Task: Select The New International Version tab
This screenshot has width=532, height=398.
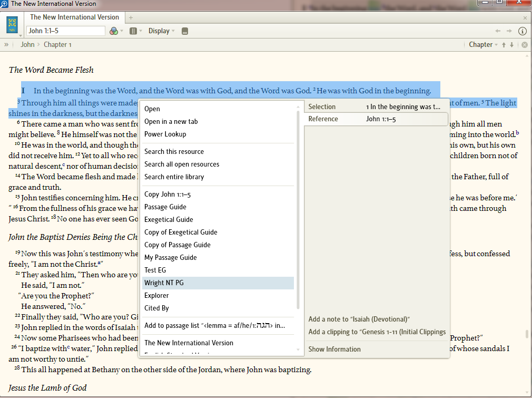Action: click(74, 17)
